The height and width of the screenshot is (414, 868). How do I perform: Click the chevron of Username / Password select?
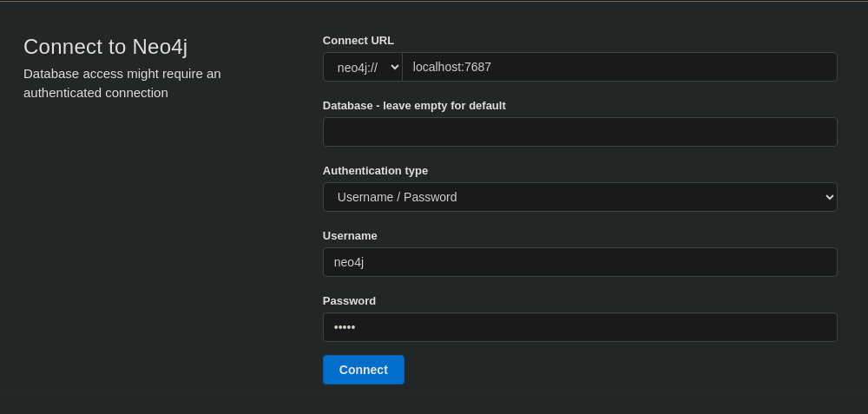828,197
